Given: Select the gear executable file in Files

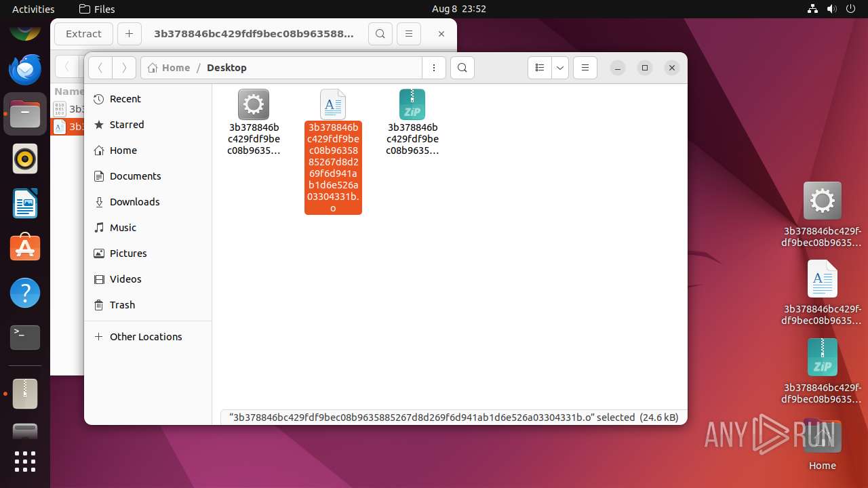Looking at the screenshot, I should 254,104.
